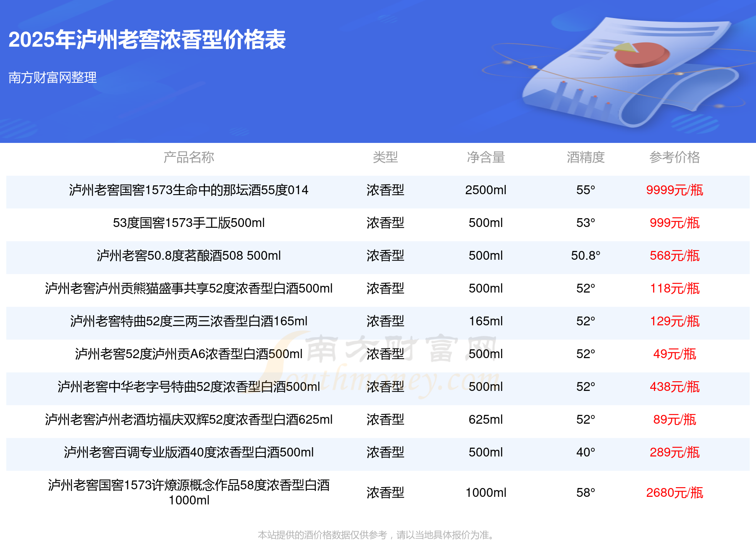The height and width of the screenshot is (554, 756).
Task: Click product '泸州老窖中华老字号特曲52度浓香型白酒500ml'
Action: click(189, 387)
